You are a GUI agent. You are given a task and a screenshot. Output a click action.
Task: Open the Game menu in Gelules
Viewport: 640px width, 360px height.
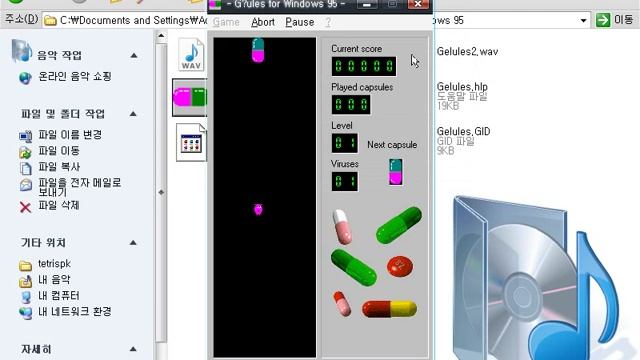[x=226, y=22]
